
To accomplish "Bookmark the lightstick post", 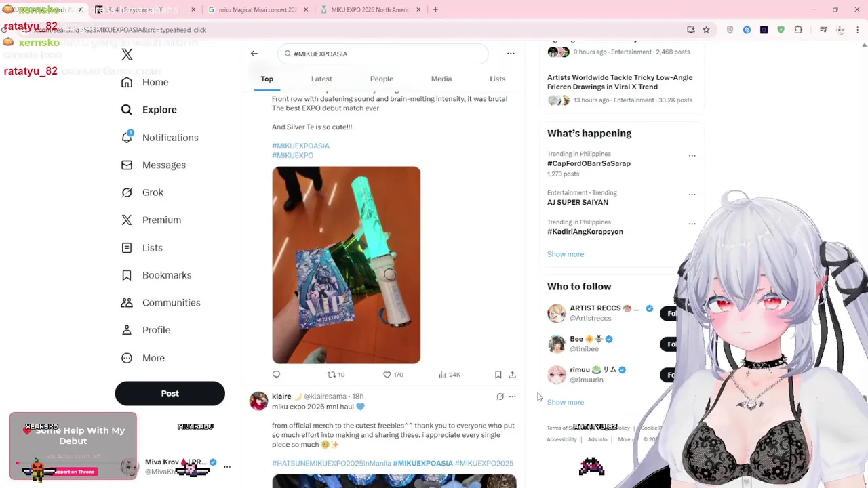I will coord(498,374).
